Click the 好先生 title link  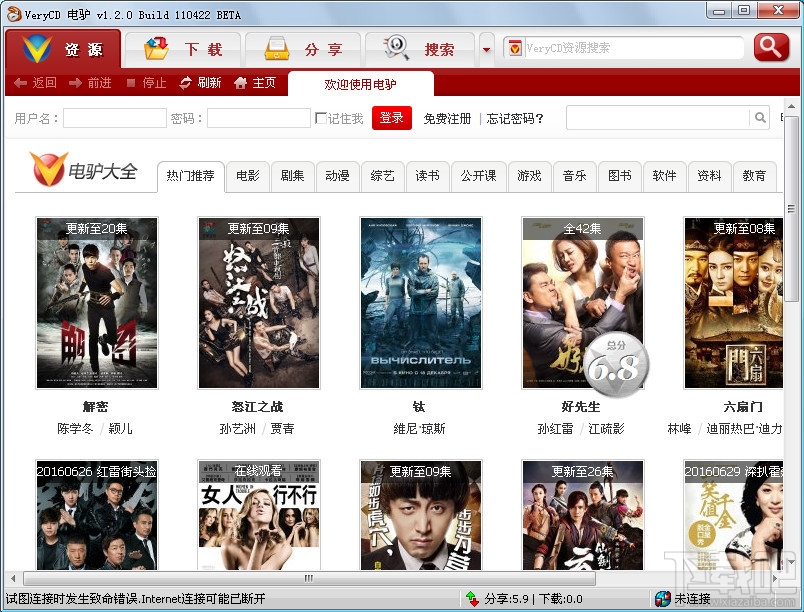pos(581,407)
